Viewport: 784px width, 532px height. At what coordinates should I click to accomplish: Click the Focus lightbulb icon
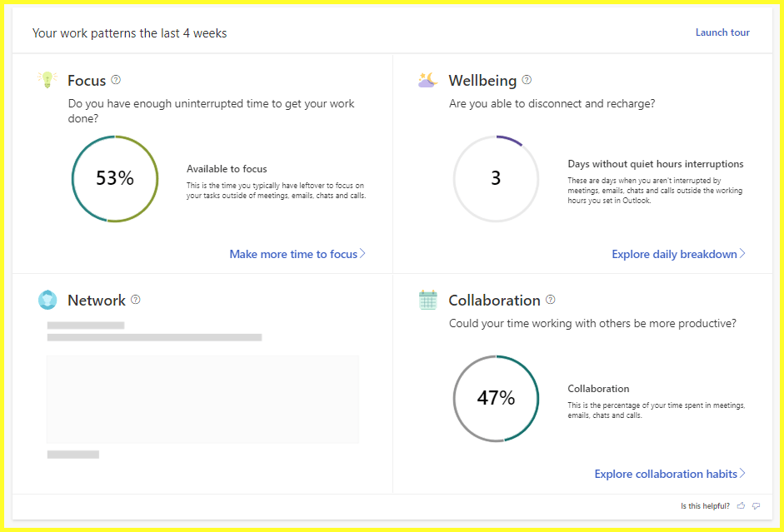coord(47,80)
